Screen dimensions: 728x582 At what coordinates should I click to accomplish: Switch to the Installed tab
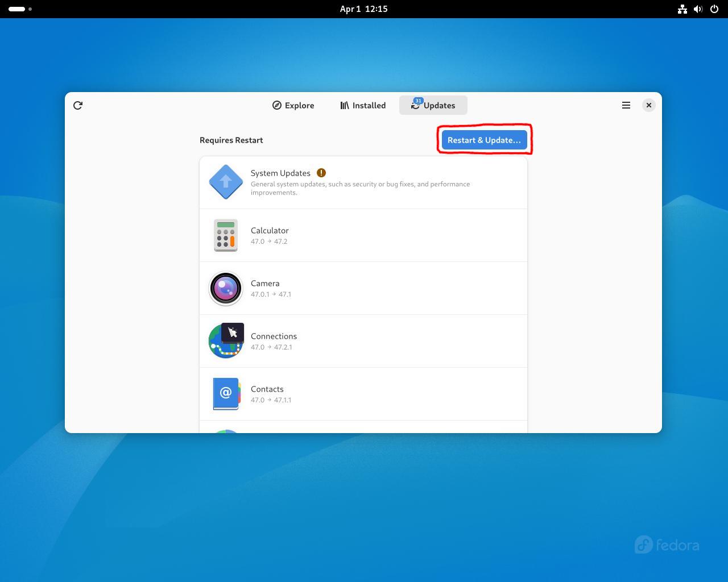(363, 105)
